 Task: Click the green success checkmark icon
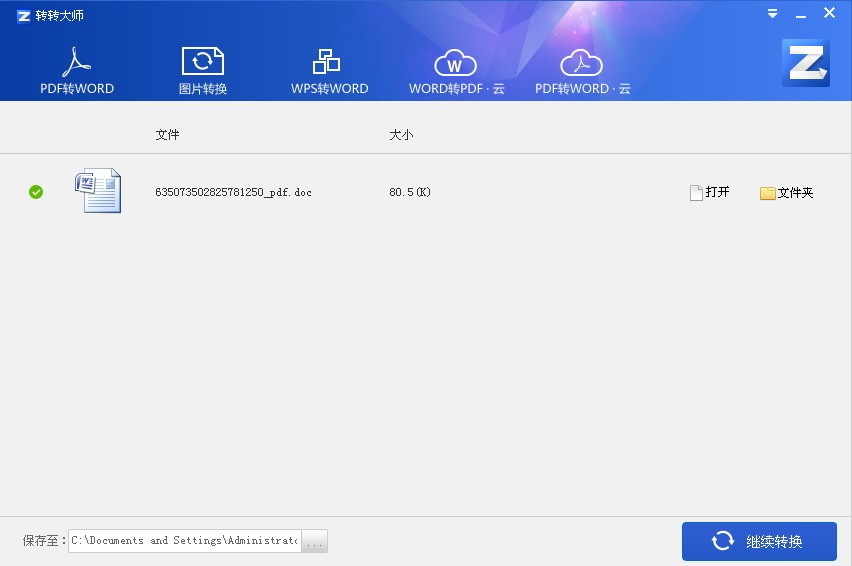pyautogui.click(x=36, y=192)
